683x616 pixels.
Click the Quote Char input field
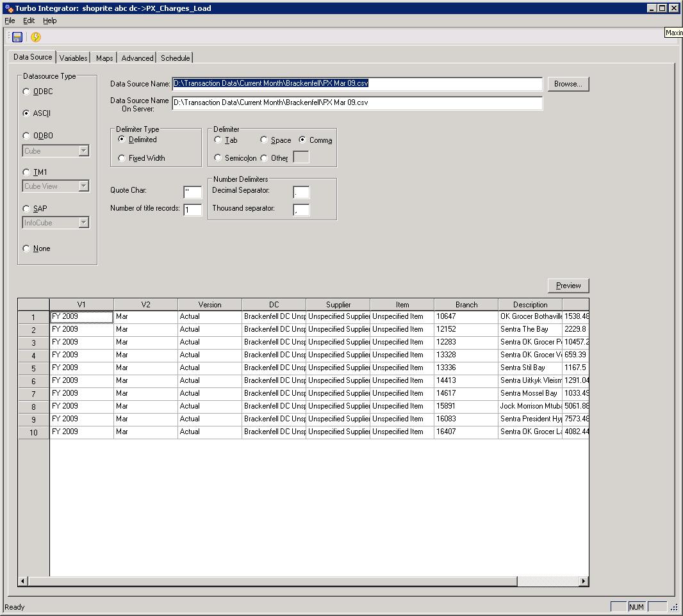(x=192, y=192)
